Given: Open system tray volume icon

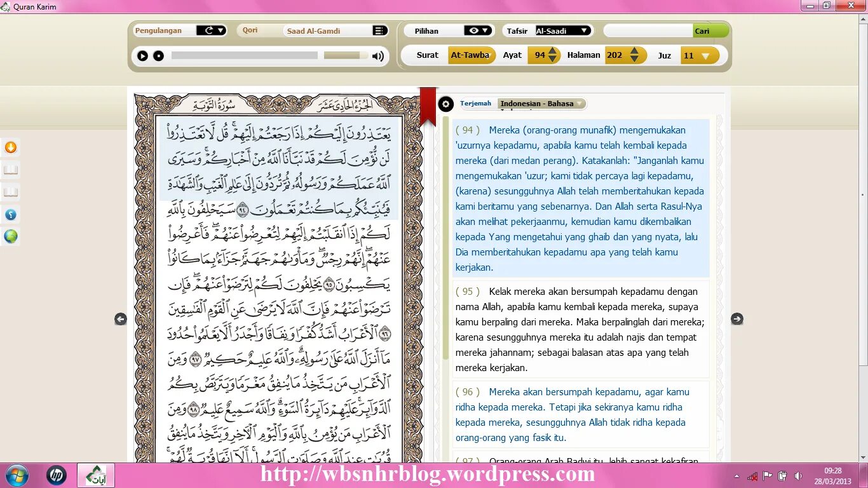Looking at the screenshot, I should click(x=798, y=475).
